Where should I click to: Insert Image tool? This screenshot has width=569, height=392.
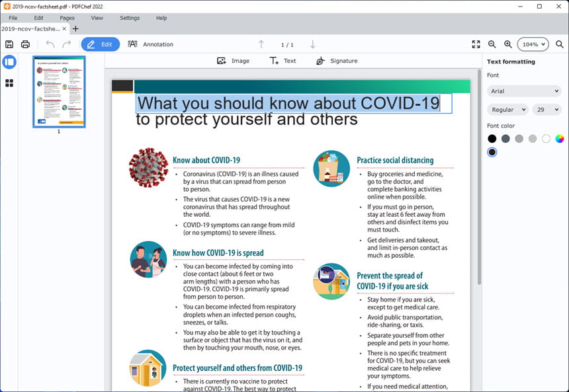(234, 61)
